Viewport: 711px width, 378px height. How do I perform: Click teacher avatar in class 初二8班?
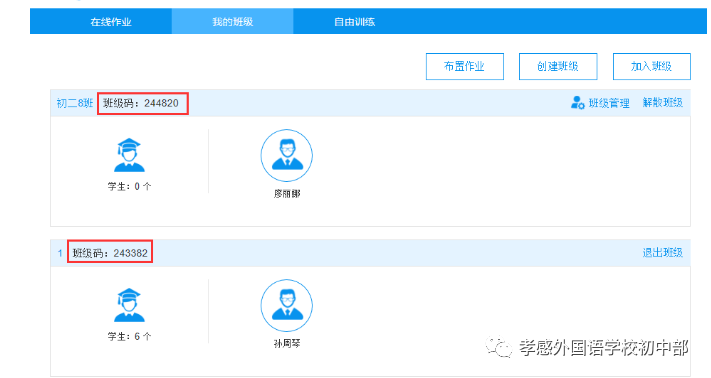coord(287,155)
